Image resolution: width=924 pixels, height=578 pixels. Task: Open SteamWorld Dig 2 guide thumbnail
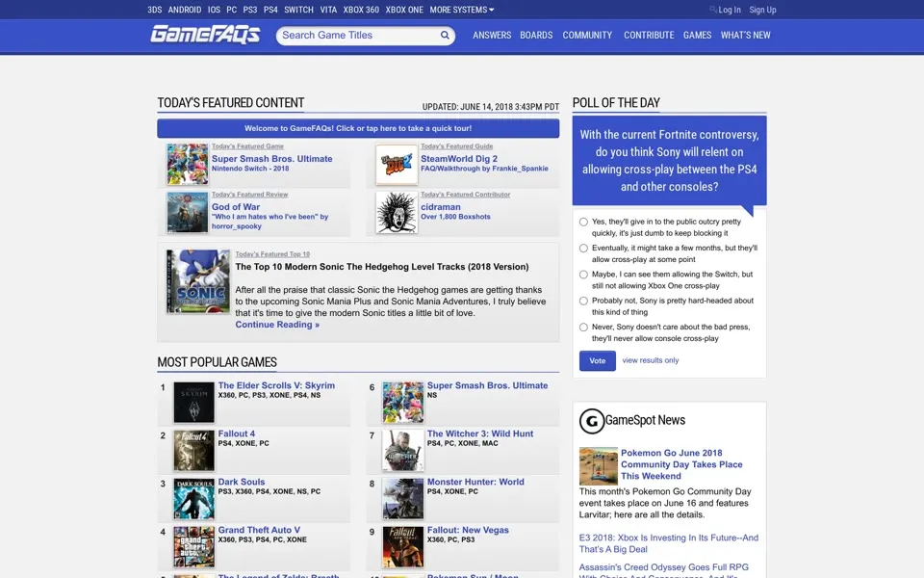pyautogui.click(x=397, y=165)
